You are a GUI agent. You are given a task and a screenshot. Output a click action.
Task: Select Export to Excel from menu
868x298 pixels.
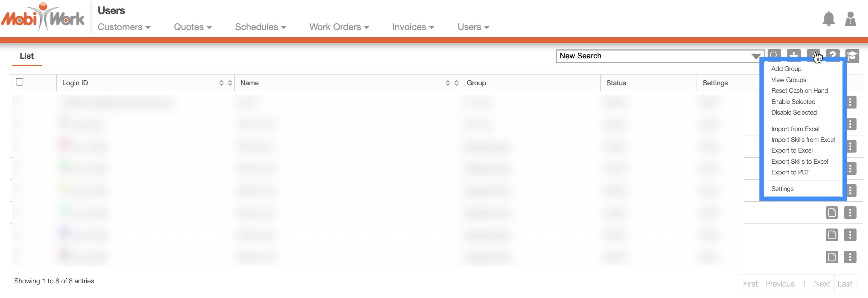coord(792,150)
